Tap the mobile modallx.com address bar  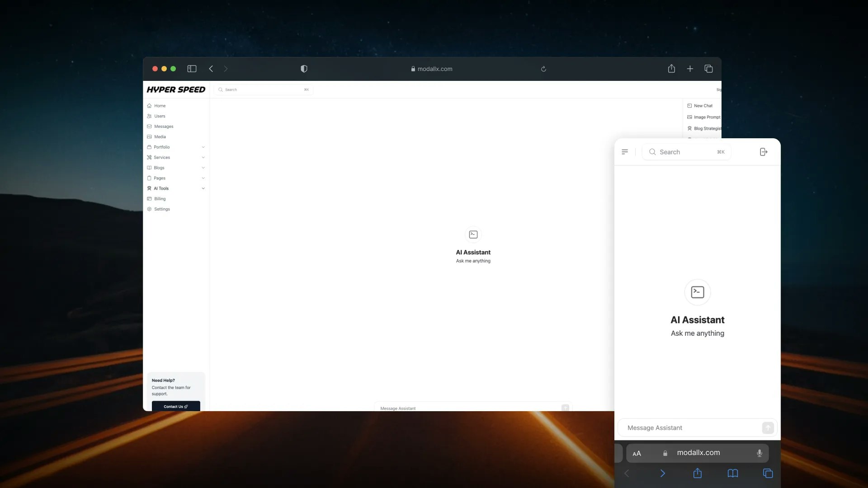pos(698,453)
